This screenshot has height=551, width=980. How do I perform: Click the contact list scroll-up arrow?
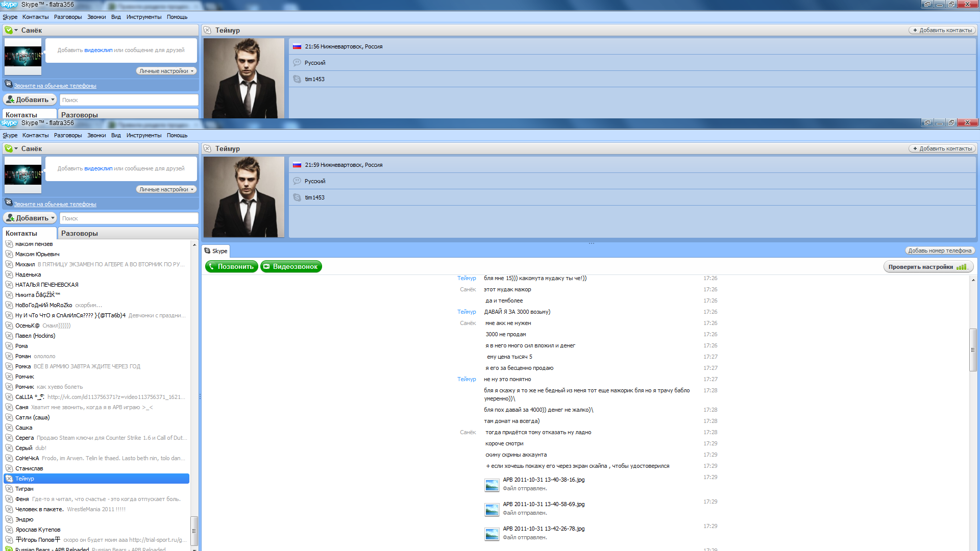tap(194, 245)
